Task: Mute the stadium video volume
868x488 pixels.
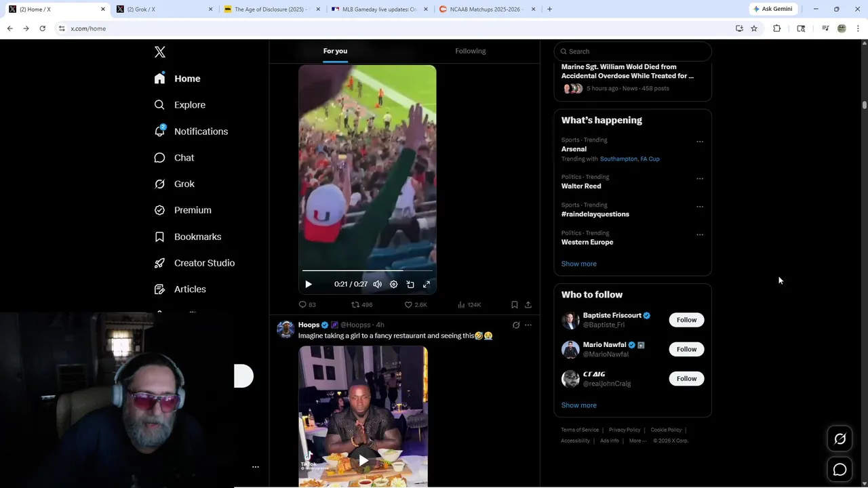Action: pyautogui.click(x=377, y=285)
